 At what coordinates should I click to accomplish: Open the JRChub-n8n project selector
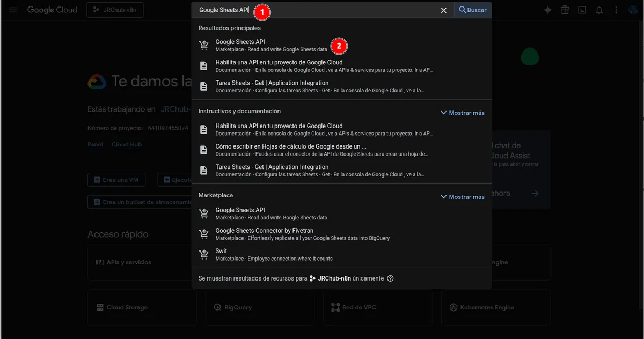pos(115,10)
